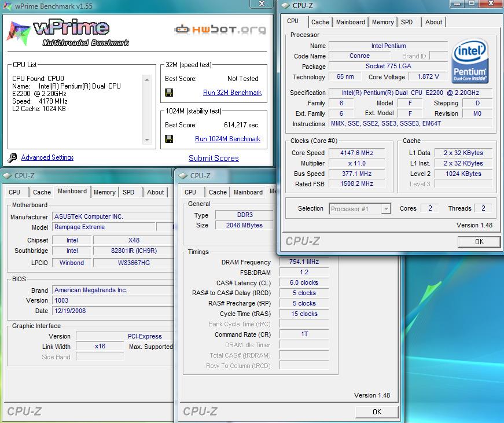Click the CPU List scrollbar down arrow
The height and width of the screenshot is (423, 504).
click(x=147, y=140)
